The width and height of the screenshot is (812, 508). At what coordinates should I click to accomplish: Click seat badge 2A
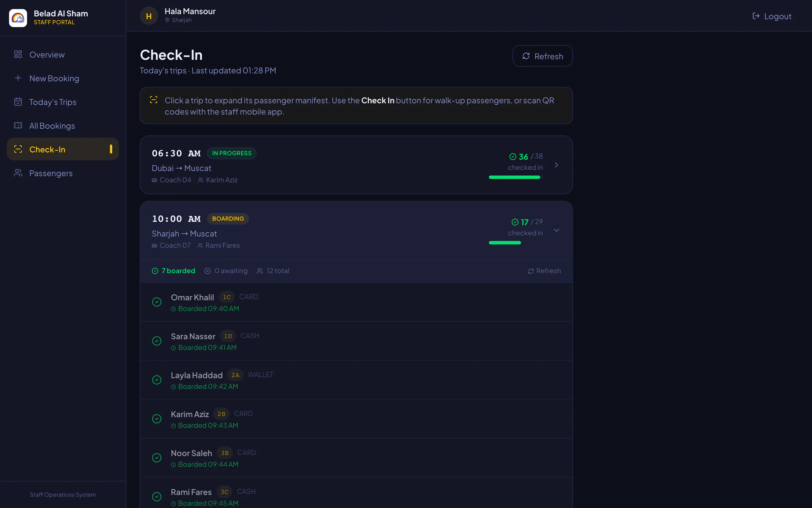(x=235, y=375)
